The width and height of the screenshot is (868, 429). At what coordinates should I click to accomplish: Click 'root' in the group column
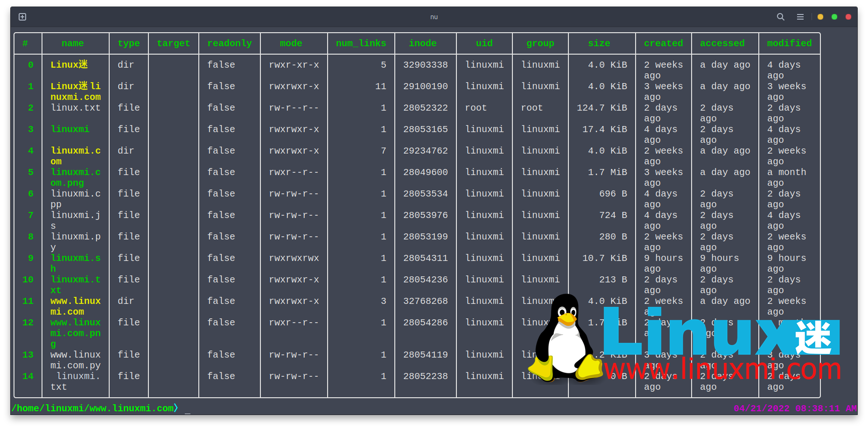[x=532, y=108]
